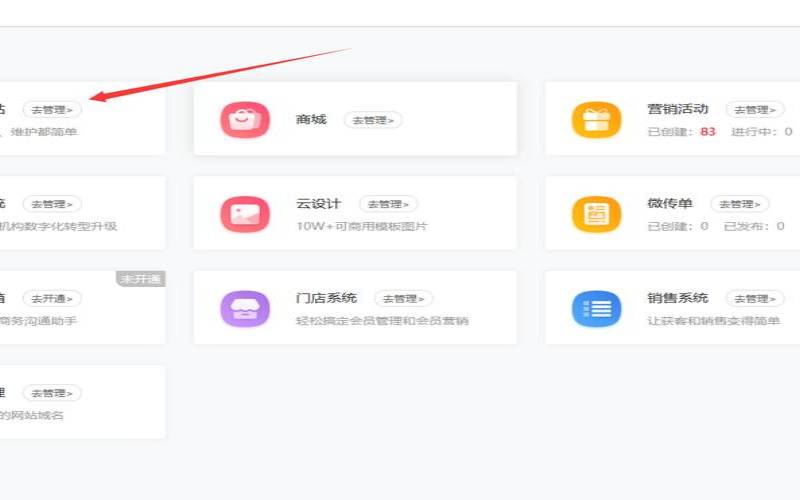Image resolution: width=800 pixels, height=500 pixels.
Task: Click the orange 营销活动 gift icon
Action: (x=596, y=120)
